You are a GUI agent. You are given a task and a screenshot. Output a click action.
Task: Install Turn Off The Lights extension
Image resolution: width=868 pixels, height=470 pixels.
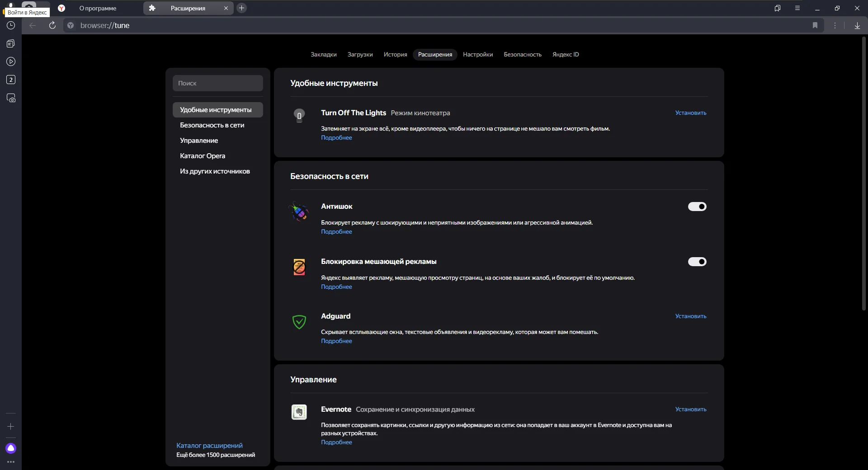click(x=690, y=113)
